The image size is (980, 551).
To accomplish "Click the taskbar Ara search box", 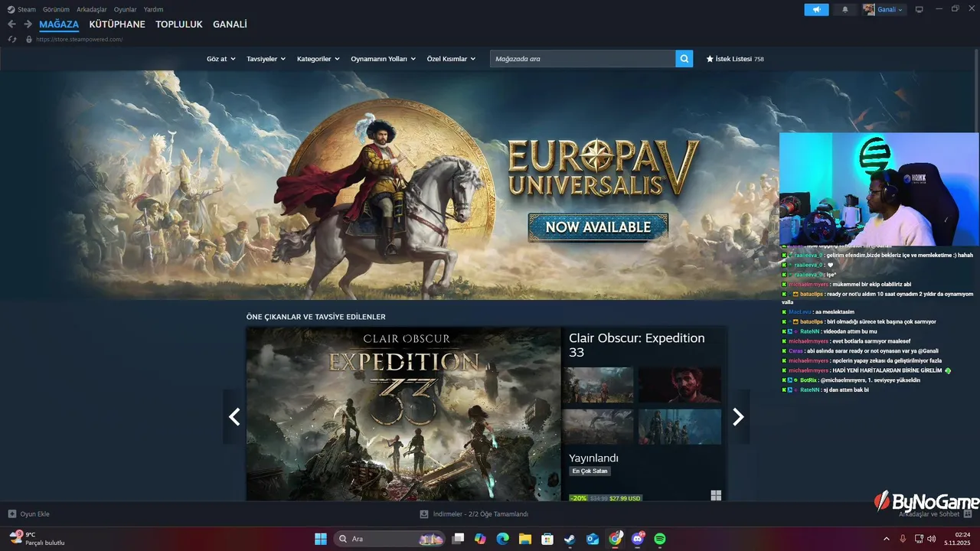I will pos(388,539).
